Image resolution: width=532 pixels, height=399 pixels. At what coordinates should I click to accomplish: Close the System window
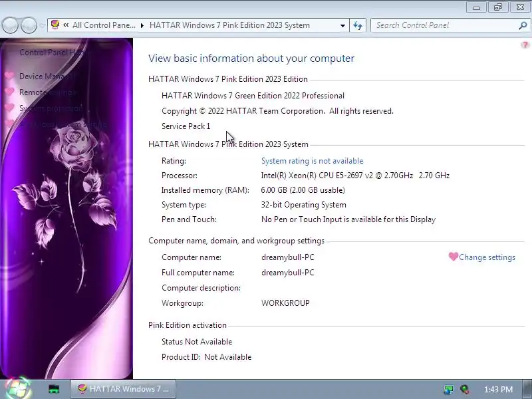point(520,7)
